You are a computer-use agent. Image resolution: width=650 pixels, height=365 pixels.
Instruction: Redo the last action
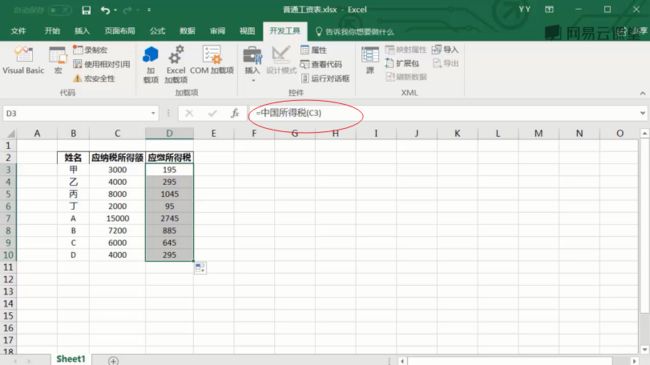pos(128,10)
